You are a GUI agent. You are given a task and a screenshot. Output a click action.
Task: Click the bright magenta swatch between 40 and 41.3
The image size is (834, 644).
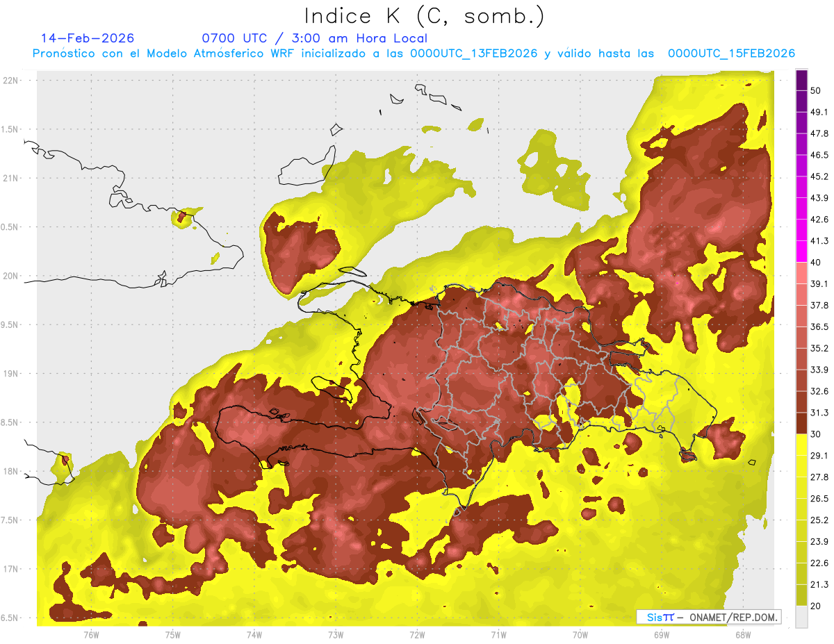801,251
